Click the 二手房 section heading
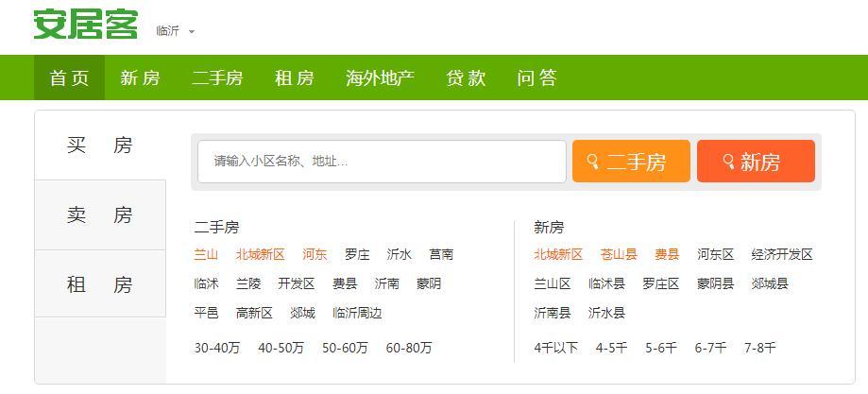Viewport: 868px width, 394px height. coord(216,227)
